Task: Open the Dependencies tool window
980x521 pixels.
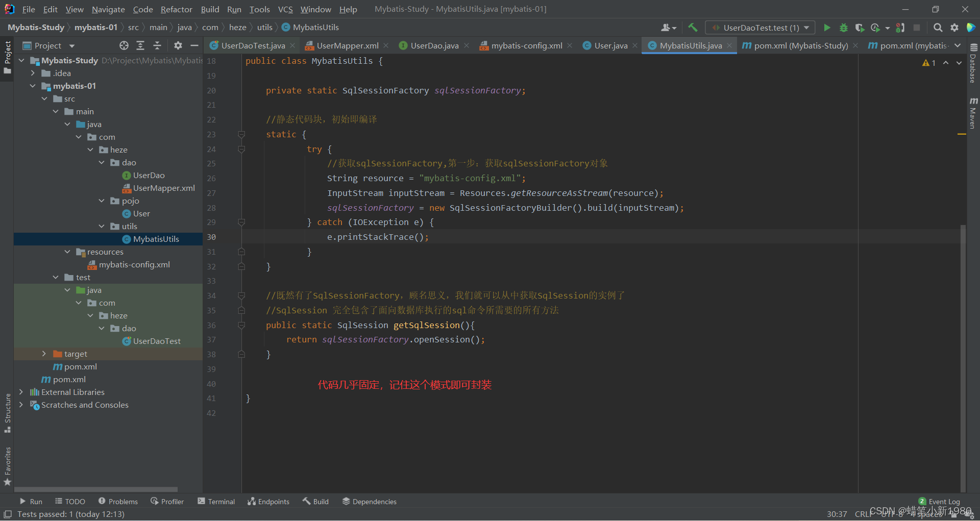Action: click(369, 502)
